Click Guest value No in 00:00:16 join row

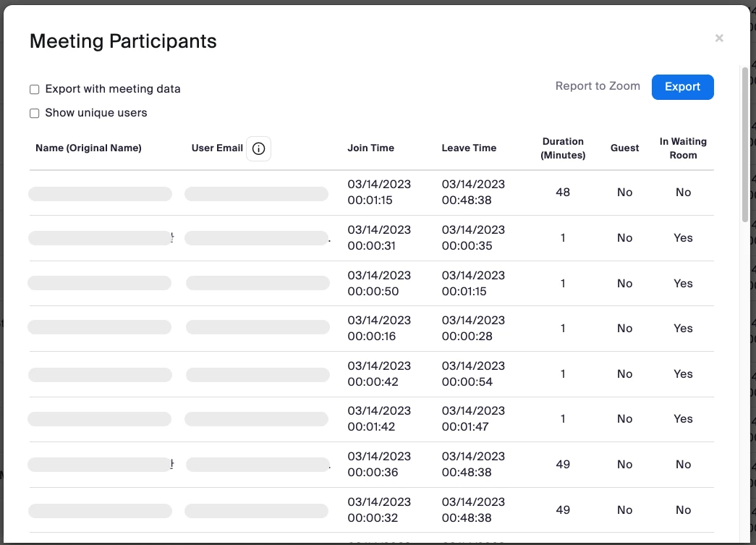(x=624, y=329)
